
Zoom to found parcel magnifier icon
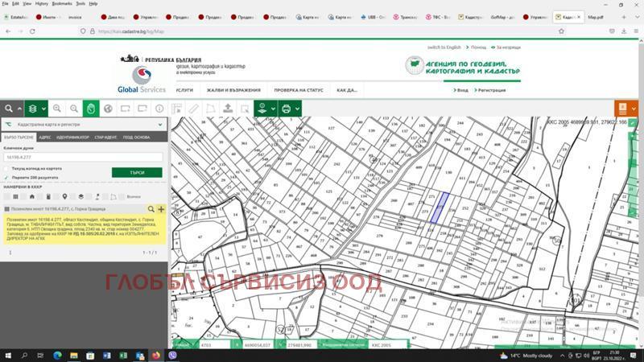point(151,208)
